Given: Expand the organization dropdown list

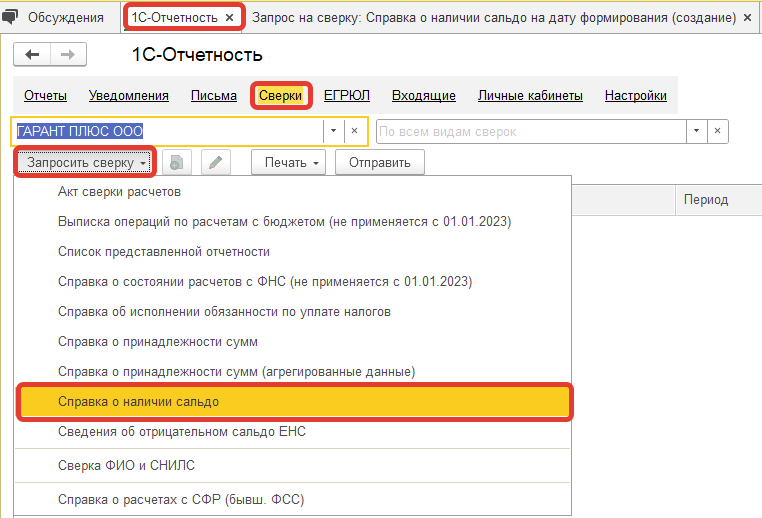Looking at the screenshot, I should point(332,131).
